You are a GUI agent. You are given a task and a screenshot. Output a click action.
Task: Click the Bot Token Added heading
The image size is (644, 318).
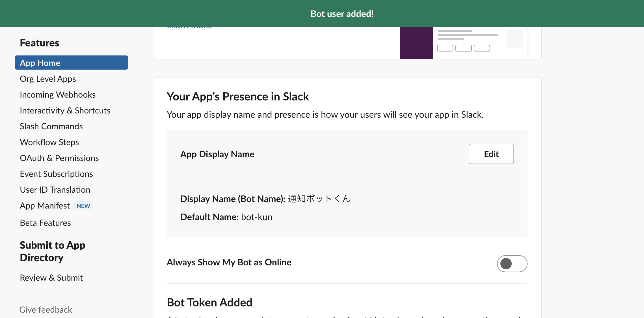[209, 302]
